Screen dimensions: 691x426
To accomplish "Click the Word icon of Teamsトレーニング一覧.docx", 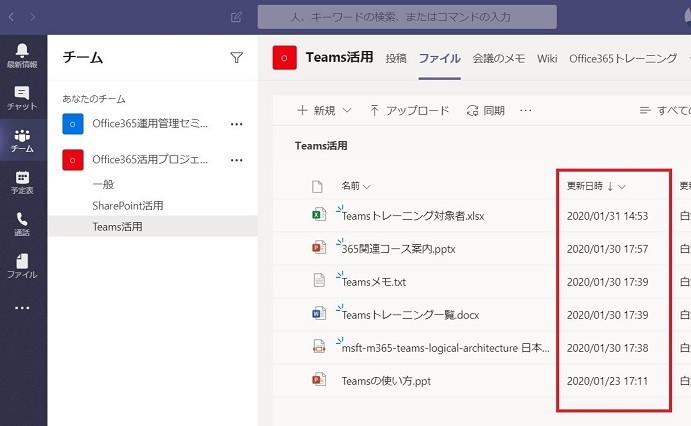I will (x=319, y=314).
